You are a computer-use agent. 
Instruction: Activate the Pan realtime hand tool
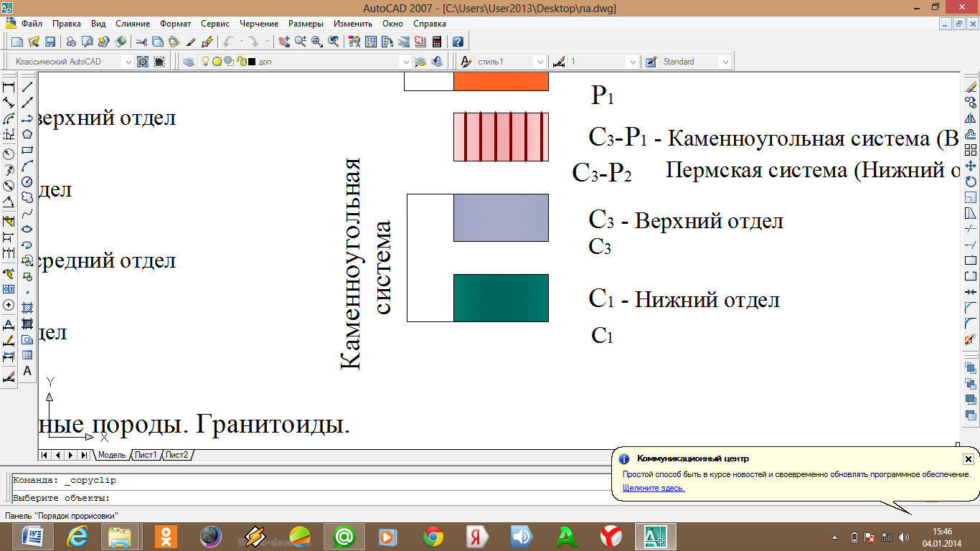(284, 42)
